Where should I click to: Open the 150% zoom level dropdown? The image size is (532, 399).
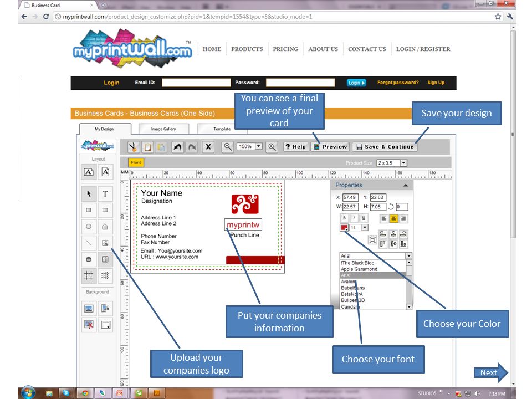[259, 146]
